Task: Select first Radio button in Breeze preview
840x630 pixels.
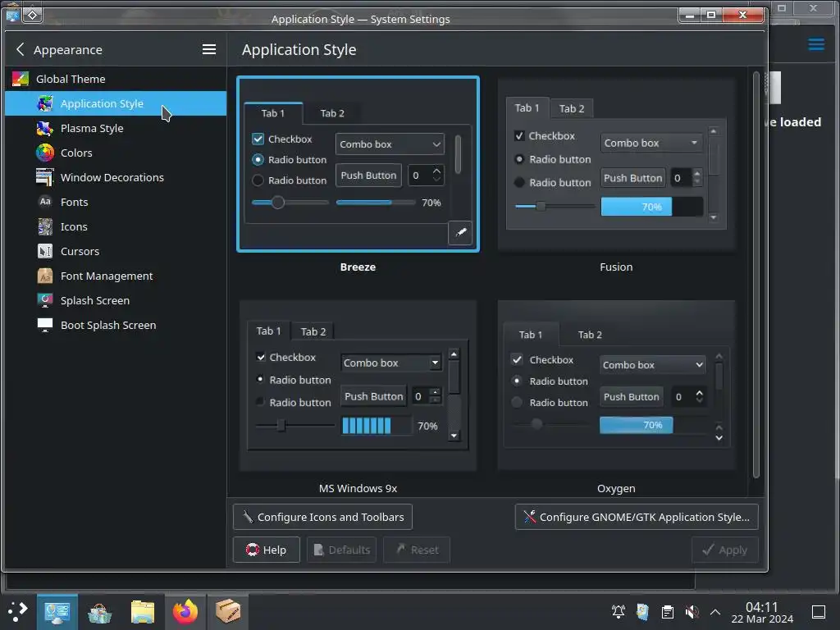Action: pos(258,160)
